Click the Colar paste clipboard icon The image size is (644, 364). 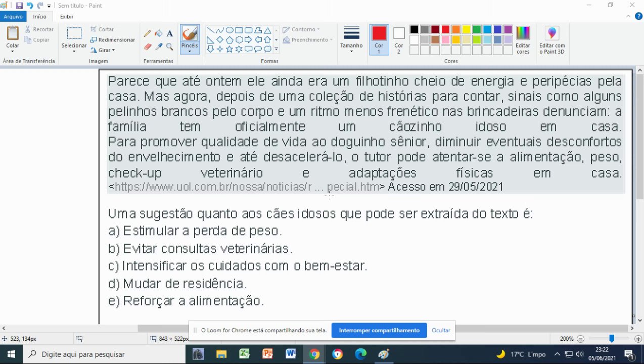click(x=13, y=33)
